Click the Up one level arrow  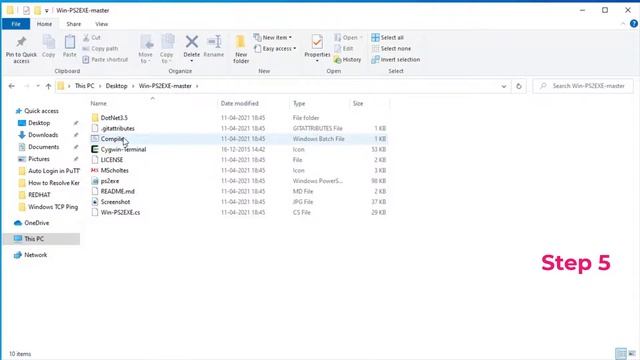point(49,86)
